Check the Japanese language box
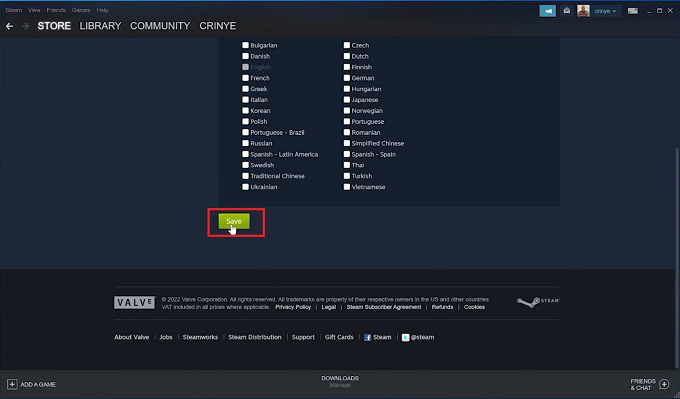The width and height of the screenshot is (680, 399). pyautogui.click(x=347, y=99)
